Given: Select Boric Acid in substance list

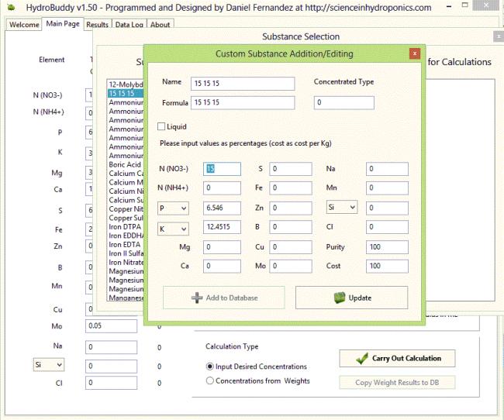Looking at the screenshot, I should pyautogui.click(x=126, y=164).
